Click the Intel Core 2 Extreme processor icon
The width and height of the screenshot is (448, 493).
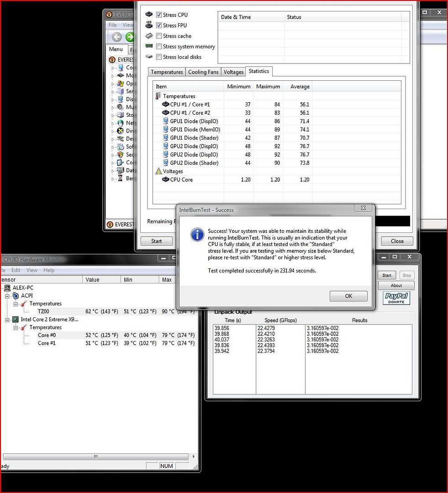point(16,320)
